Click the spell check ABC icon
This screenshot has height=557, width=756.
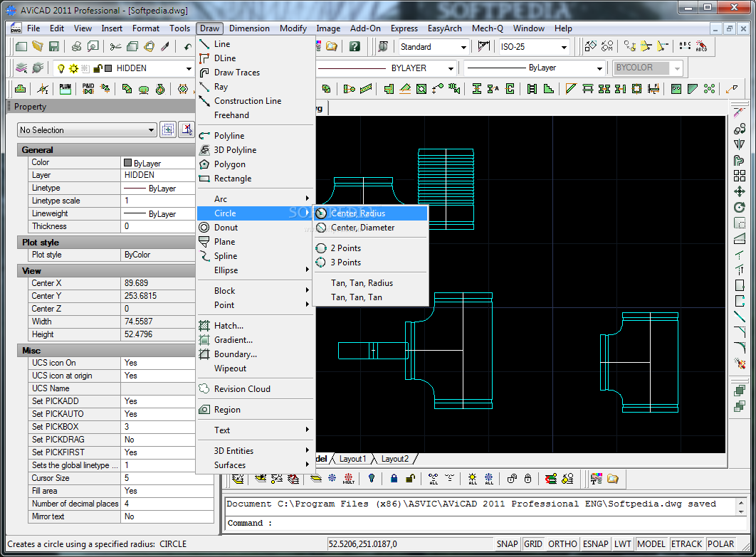(x=684, y=46)
